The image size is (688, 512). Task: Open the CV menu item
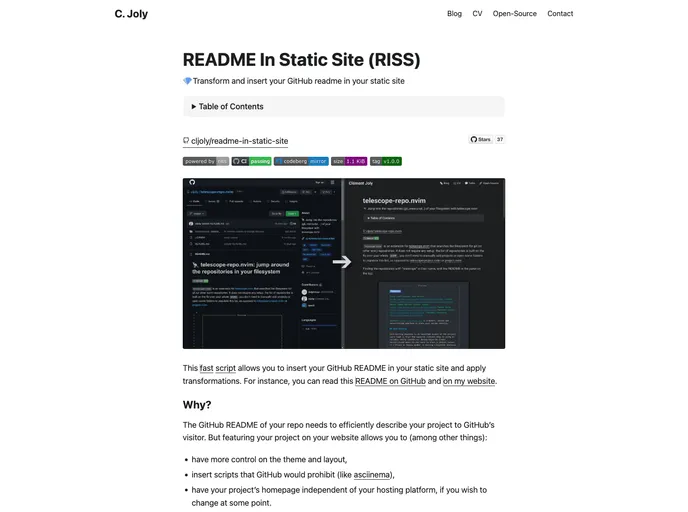pyautogui.click(x=477, y=14)
